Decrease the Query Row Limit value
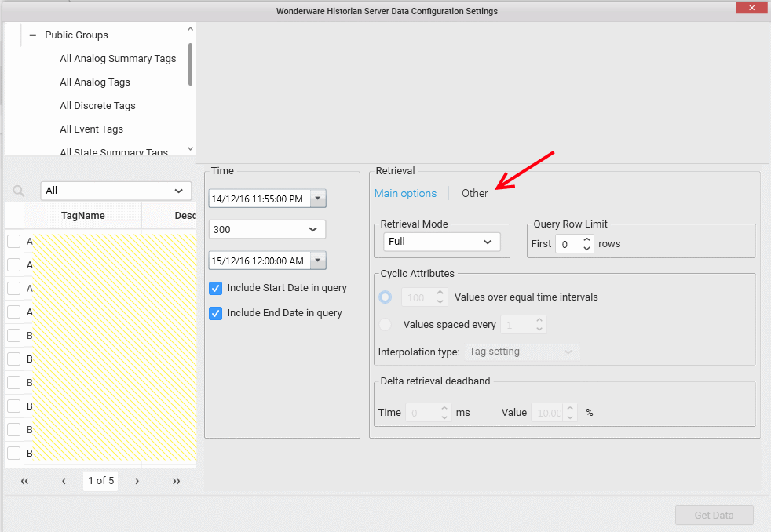 click(586, 248)
